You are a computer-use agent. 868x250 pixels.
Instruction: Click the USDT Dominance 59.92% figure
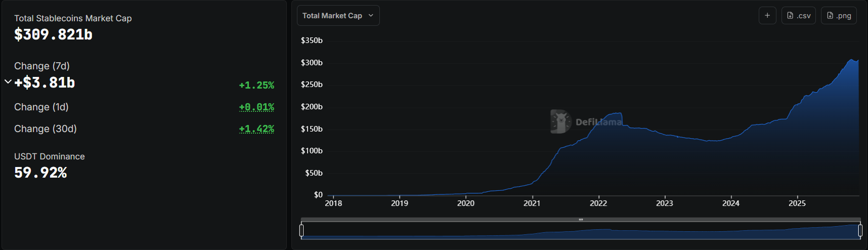pyautogui.click(x=40, y=173)
